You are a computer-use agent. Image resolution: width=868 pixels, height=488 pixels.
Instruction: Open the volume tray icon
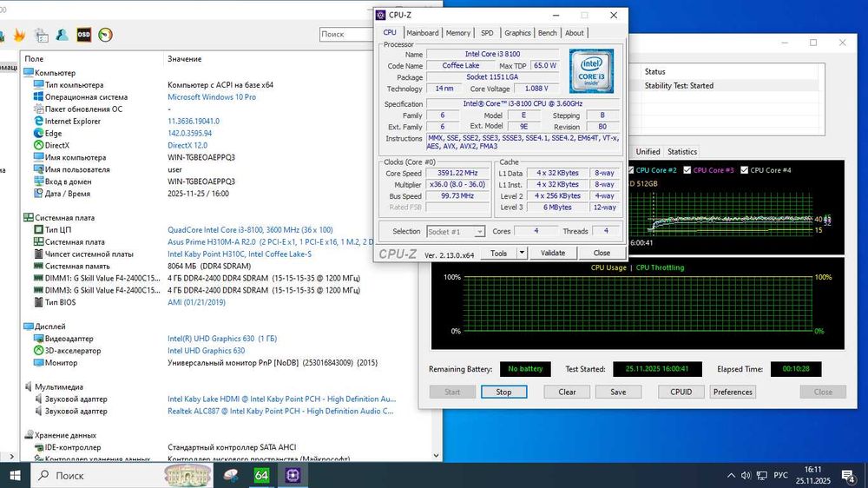pos(746,475)
